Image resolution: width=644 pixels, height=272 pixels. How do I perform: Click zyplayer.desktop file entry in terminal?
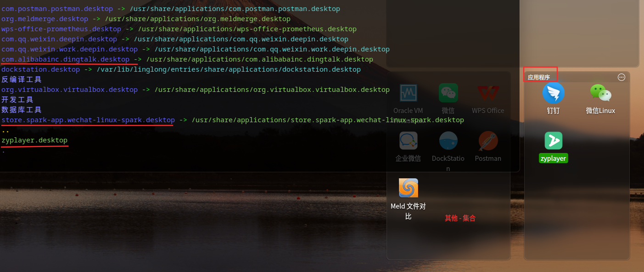point(34,140)
